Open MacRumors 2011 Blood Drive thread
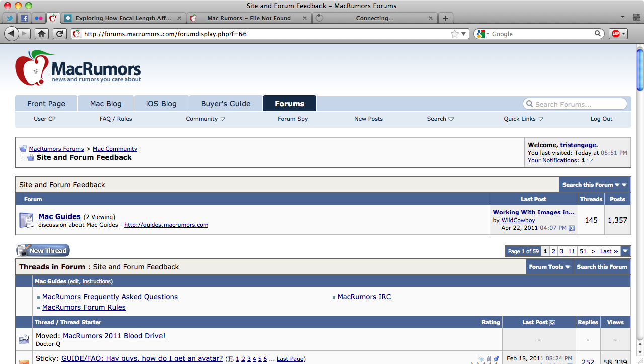Screen dimensions: 644x364 pyautogui.click(x=114, y=336)
